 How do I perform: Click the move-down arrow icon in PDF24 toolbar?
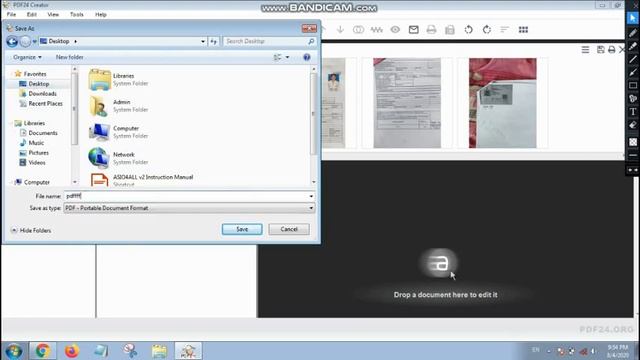click(340, 29)
